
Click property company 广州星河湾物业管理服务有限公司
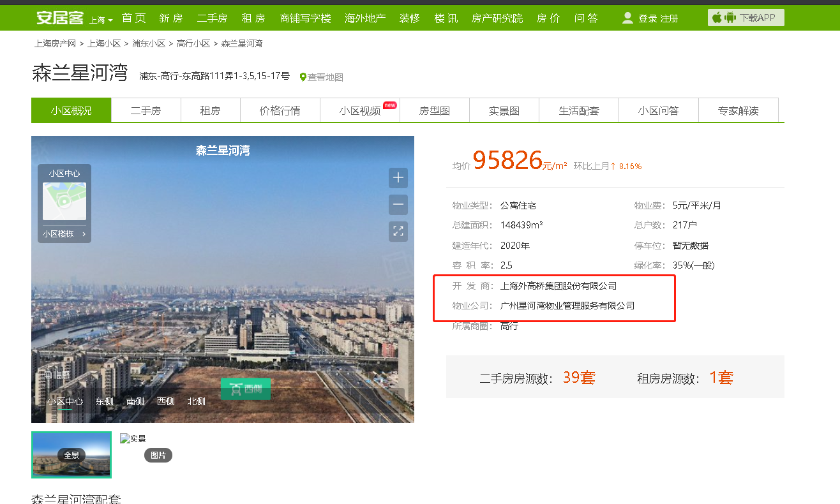click(x=567, y=306)
